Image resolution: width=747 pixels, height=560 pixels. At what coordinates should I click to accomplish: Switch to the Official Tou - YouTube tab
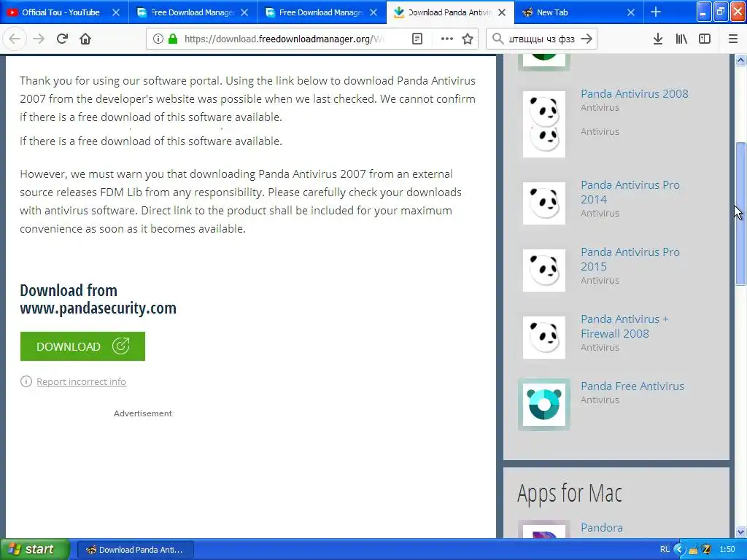point(64,12)
